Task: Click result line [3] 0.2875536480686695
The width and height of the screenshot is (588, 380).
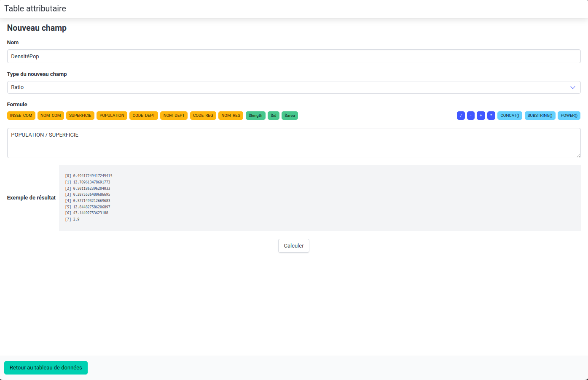Action: [x=88, y=194]
